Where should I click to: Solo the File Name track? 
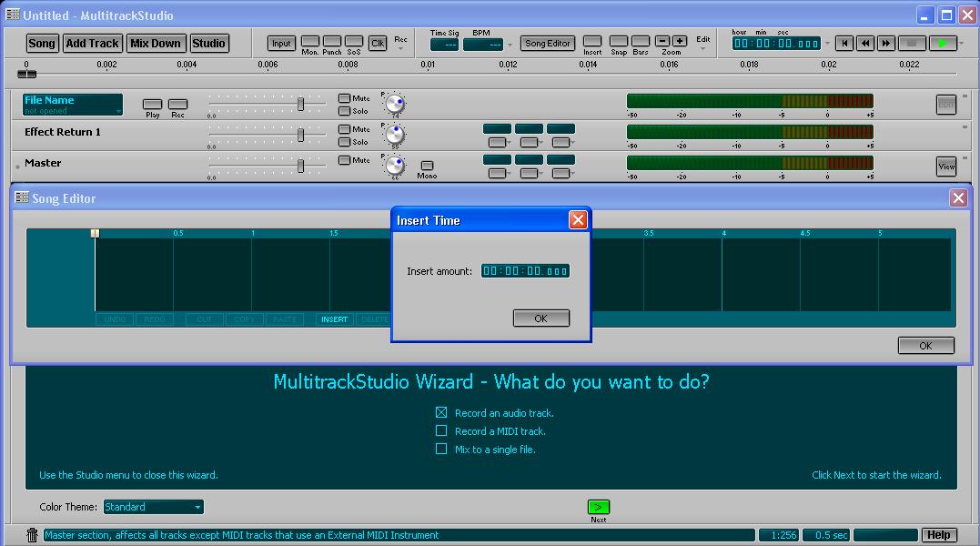pos(344,111)
